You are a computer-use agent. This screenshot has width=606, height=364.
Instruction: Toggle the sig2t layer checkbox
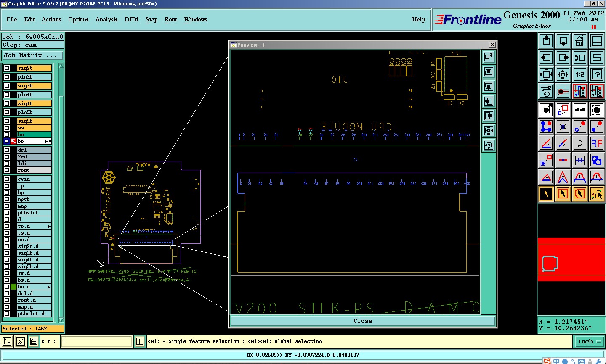coord(7,68)
